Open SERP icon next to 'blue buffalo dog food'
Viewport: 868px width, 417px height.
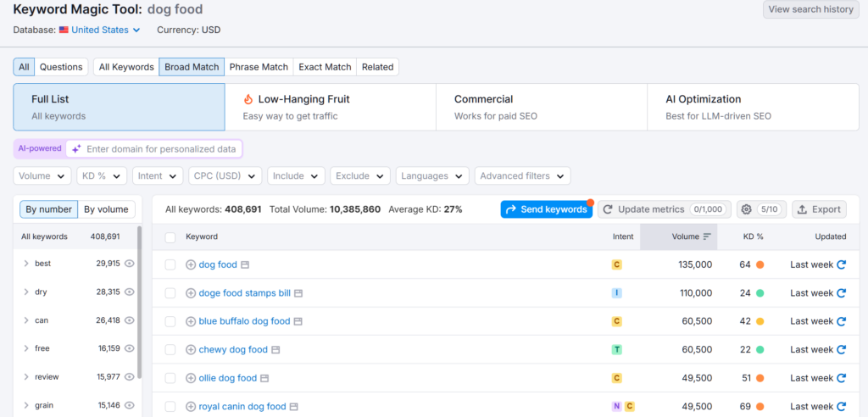point(298,321)
